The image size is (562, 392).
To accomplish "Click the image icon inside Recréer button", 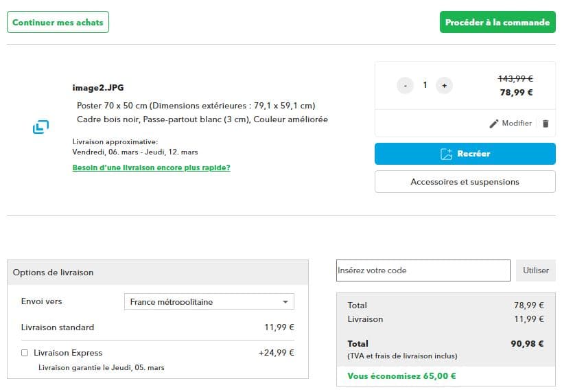I will (x=446, y=154).
